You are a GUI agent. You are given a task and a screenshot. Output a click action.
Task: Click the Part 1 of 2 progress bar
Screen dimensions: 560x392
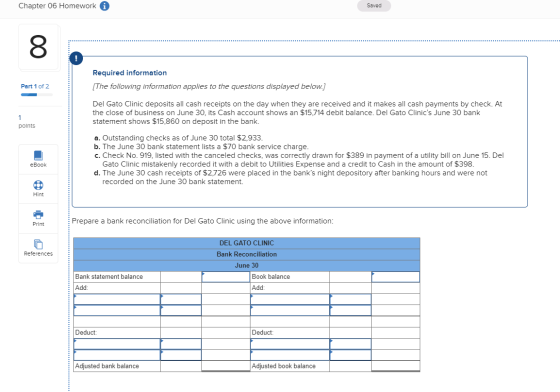[36, 95]
